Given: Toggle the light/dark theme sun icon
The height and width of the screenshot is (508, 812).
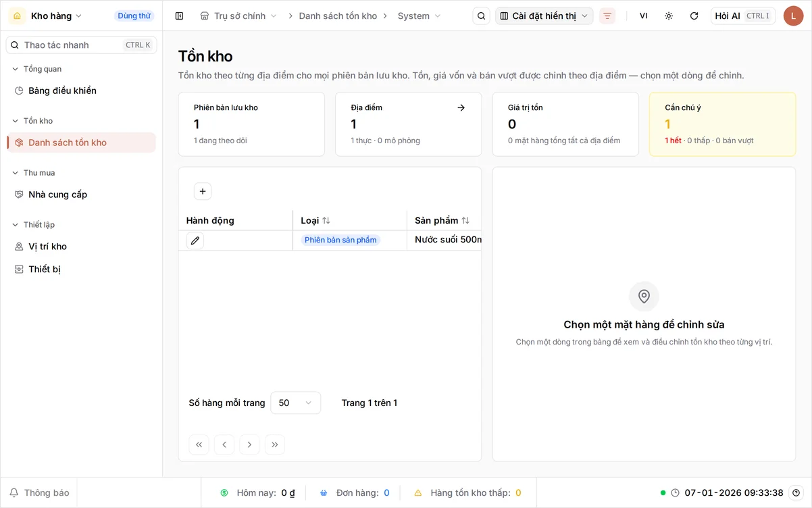Looking at the screenshot, I should point(669,16).
